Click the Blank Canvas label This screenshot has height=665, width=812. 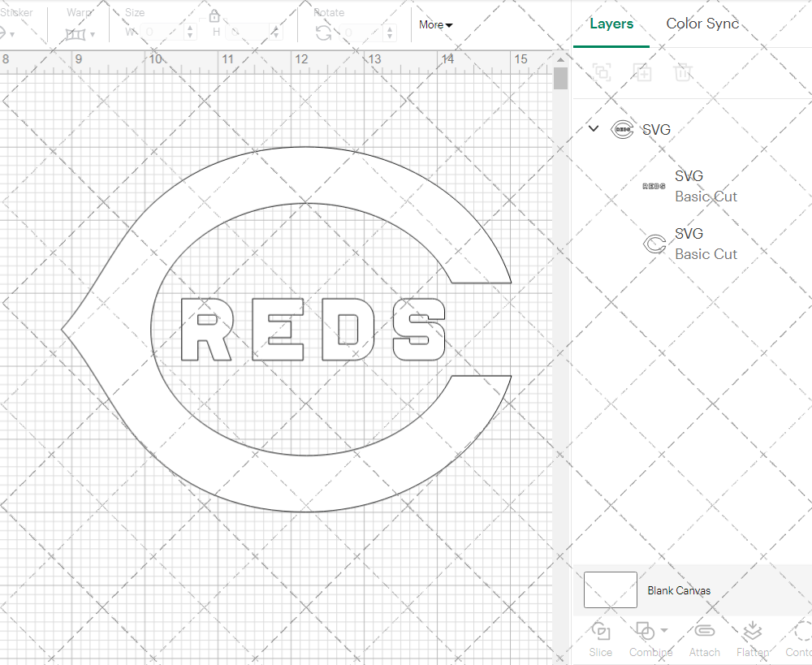click(678, 590)
